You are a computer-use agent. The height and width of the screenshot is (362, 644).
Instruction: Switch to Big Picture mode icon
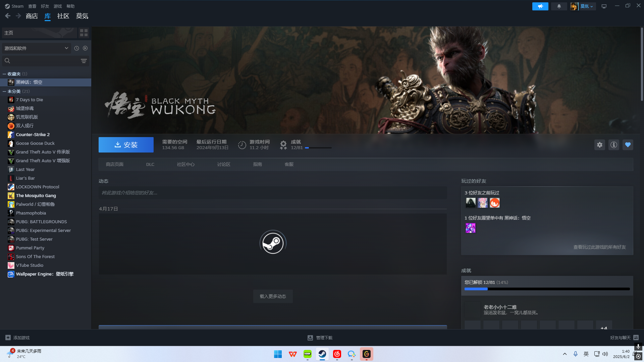tap(604, 6)
